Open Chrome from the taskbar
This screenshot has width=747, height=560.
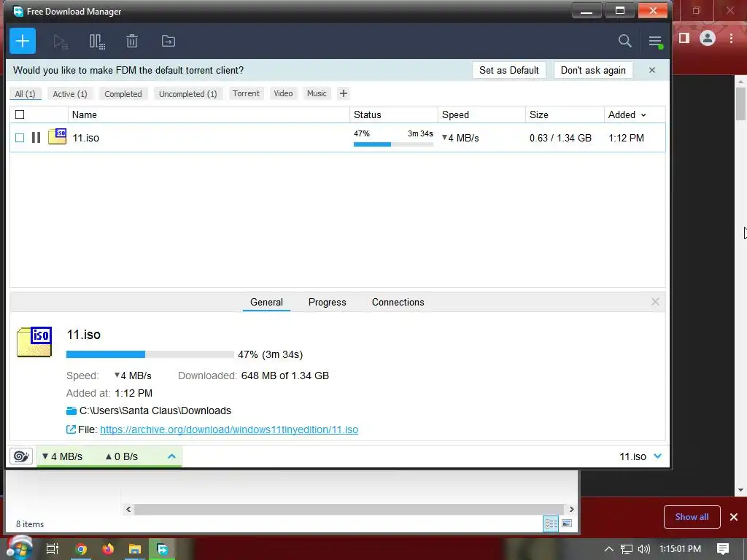(81, 549)
